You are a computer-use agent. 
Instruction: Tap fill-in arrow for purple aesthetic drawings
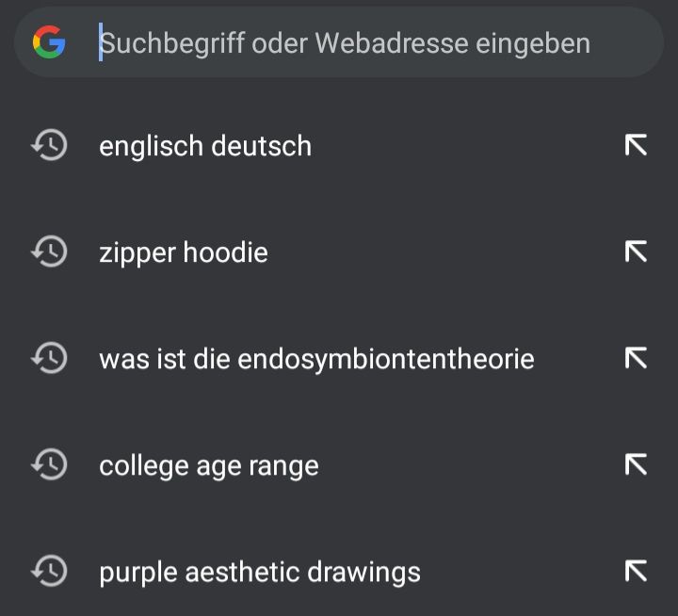coord(636,572)
